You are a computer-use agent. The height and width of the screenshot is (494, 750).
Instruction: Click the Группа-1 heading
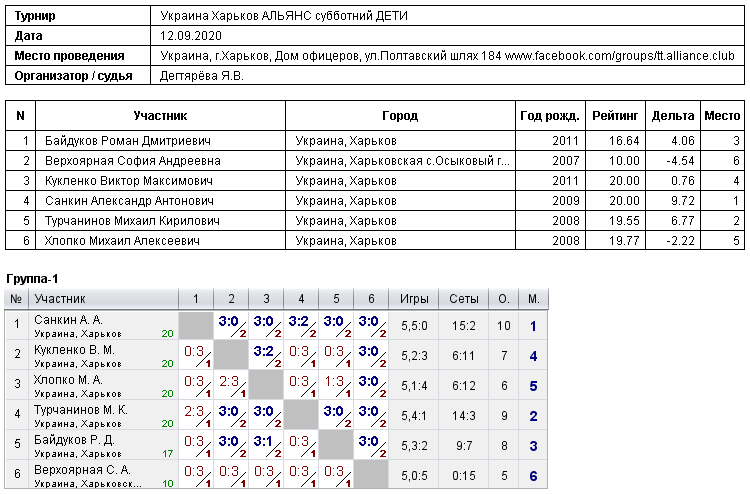[x=32, y=279]
